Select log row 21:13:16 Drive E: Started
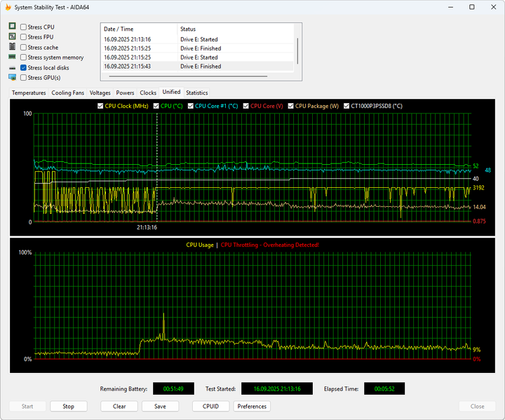The image size is (505, 420). click(197, 39)
